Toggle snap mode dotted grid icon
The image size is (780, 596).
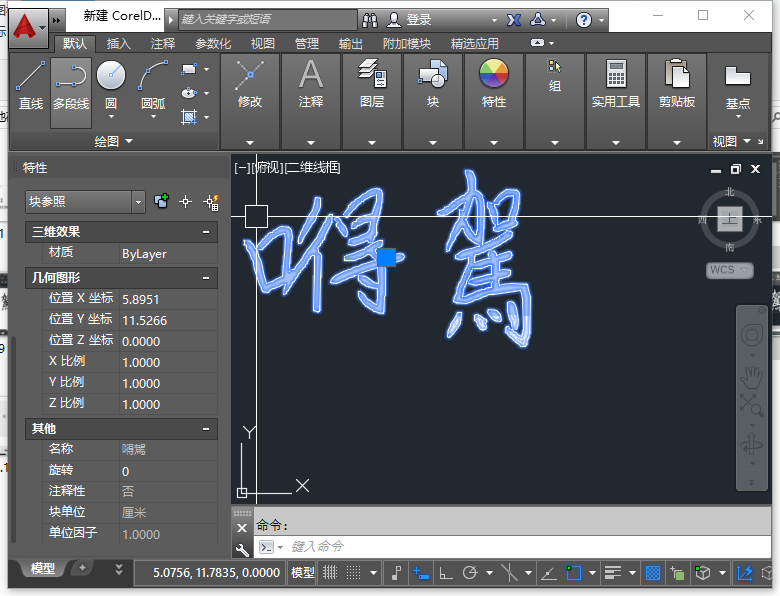coord(353,573)
